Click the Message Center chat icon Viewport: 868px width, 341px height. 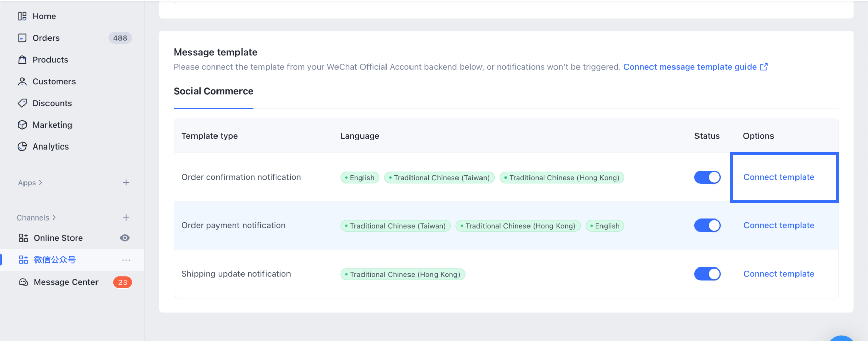(23, 282)
